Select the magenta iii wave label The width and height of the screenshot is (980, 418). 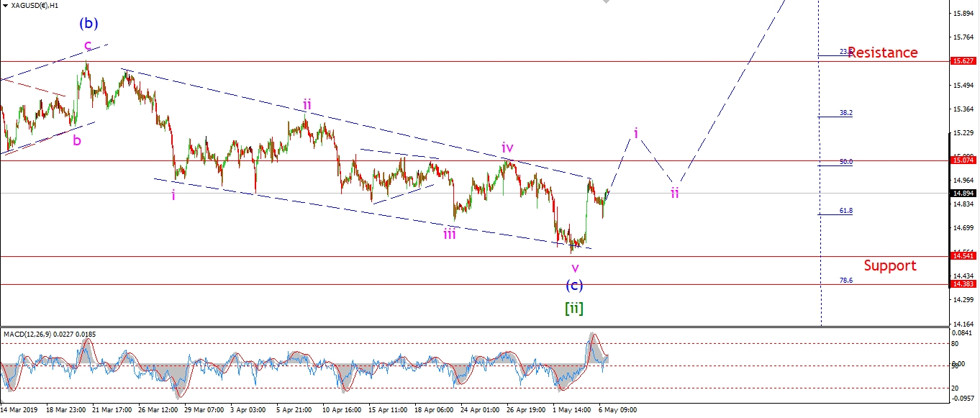(450, 232)
